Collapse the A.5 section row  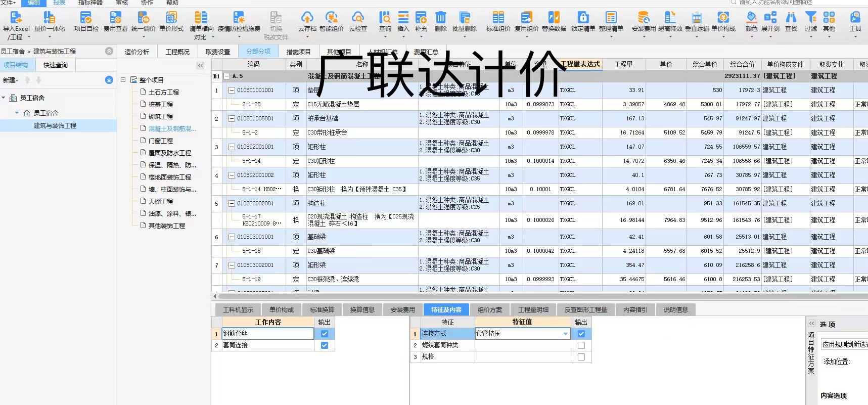coord(226,76)
